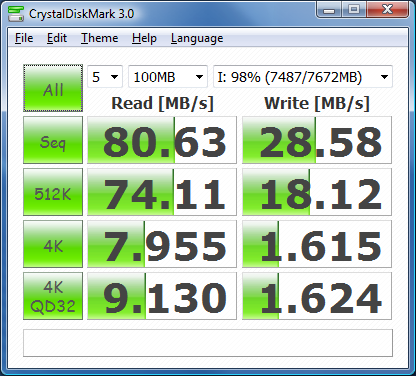This screenshot has width=416, height=376.
Task: Start the 512K test
Action: [53, 192]
